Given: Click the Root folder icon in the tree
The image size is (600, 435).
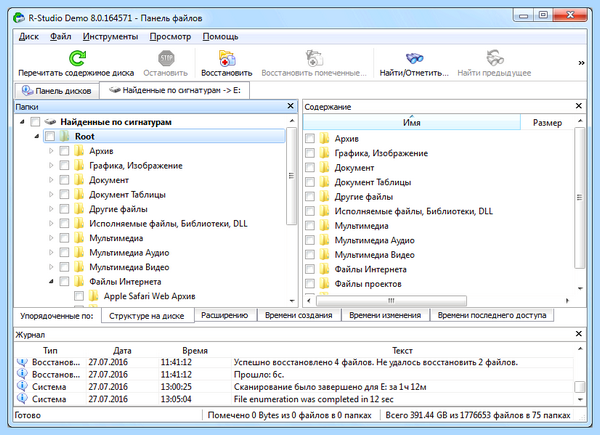Looking at the screenshot, I should (x=65, y=136).
